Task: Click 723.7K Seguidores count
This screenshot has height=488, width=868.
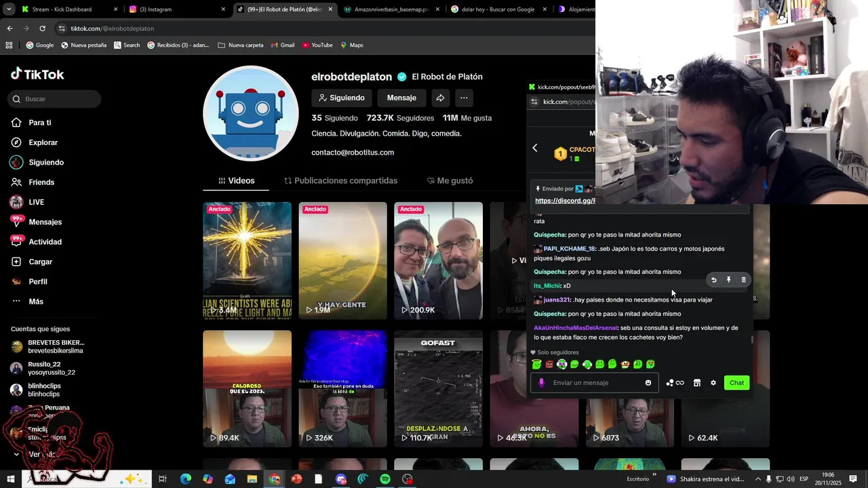Action: [400, 118]
